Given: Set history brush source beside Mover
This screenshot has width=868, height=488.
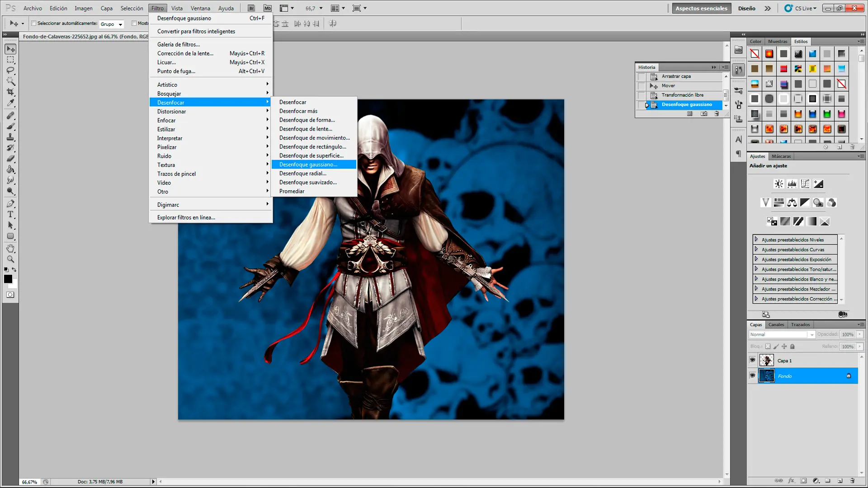Looking at the screenshot, I should 642,86.
